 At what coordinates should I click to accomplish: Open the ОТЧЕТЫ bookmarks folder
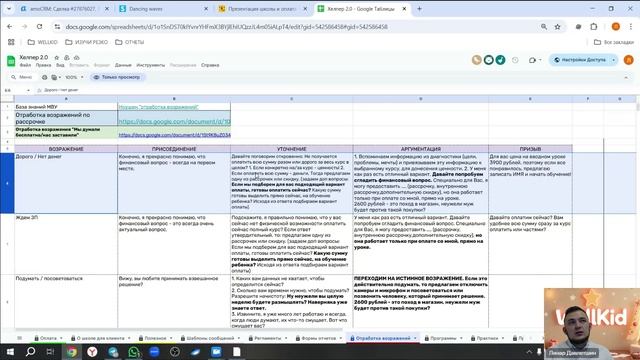(129, 42)
